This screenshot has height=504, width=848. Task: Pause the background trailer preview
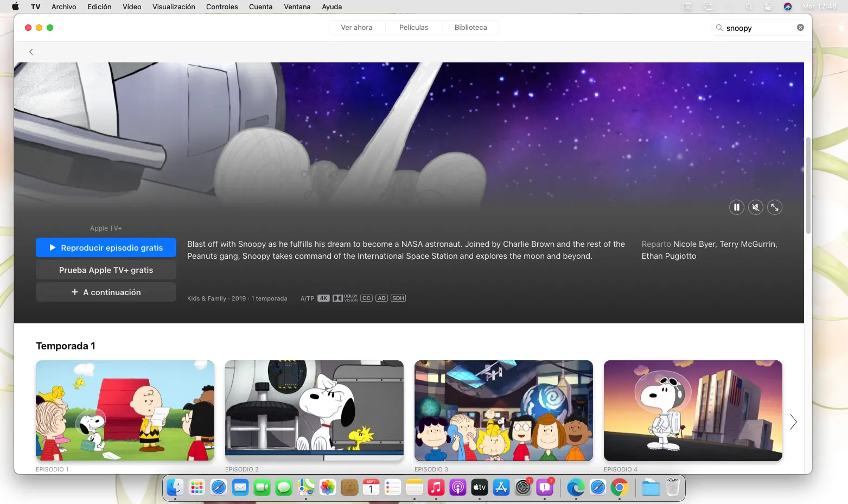(736, 207)
